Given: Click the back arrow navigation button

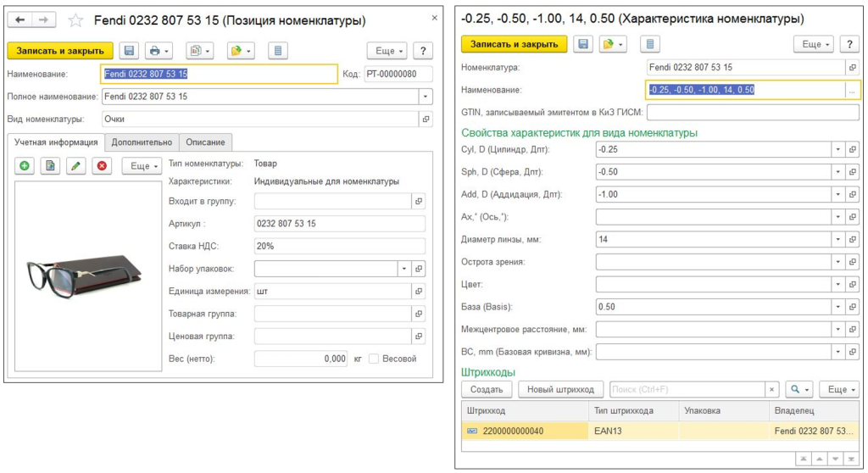Looking at the screenshot, I should point(21,19).
